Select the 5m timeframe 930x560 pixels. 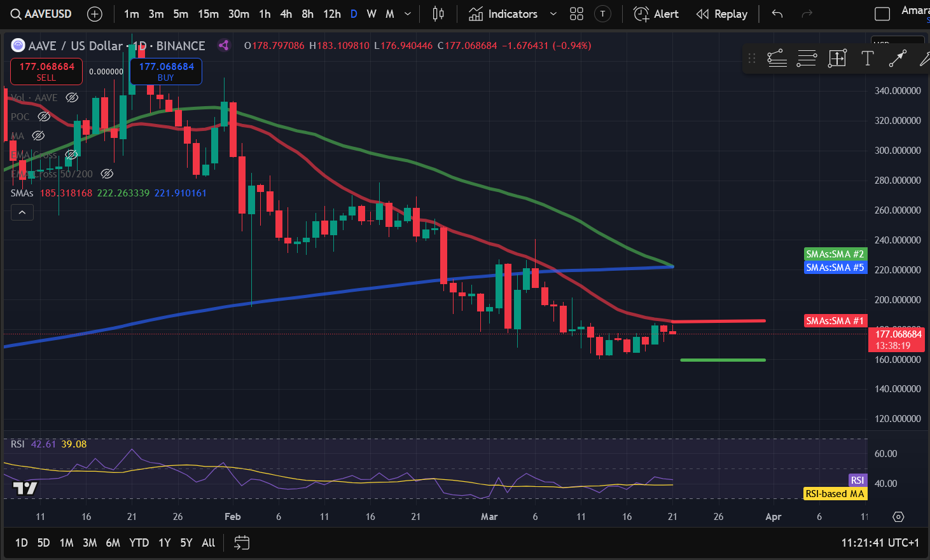(x=181, y=14)
